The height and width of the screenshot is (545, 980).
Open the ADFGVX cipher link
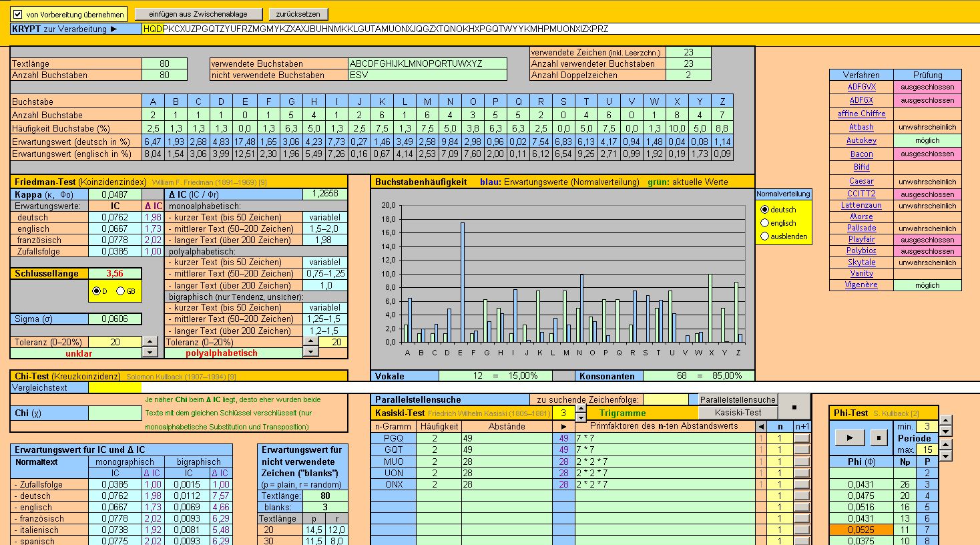[x=861, y=87]
